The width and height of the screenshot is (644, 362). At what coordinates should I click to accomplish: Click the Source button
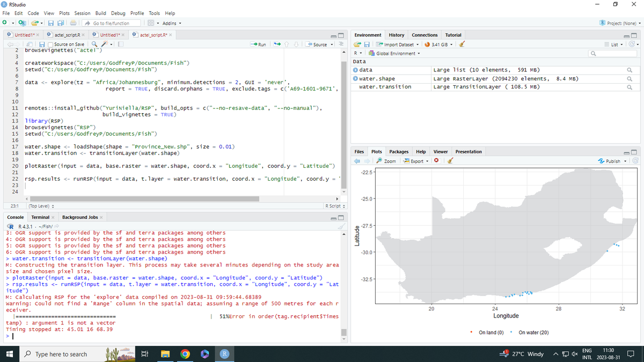tap(317, 45)
